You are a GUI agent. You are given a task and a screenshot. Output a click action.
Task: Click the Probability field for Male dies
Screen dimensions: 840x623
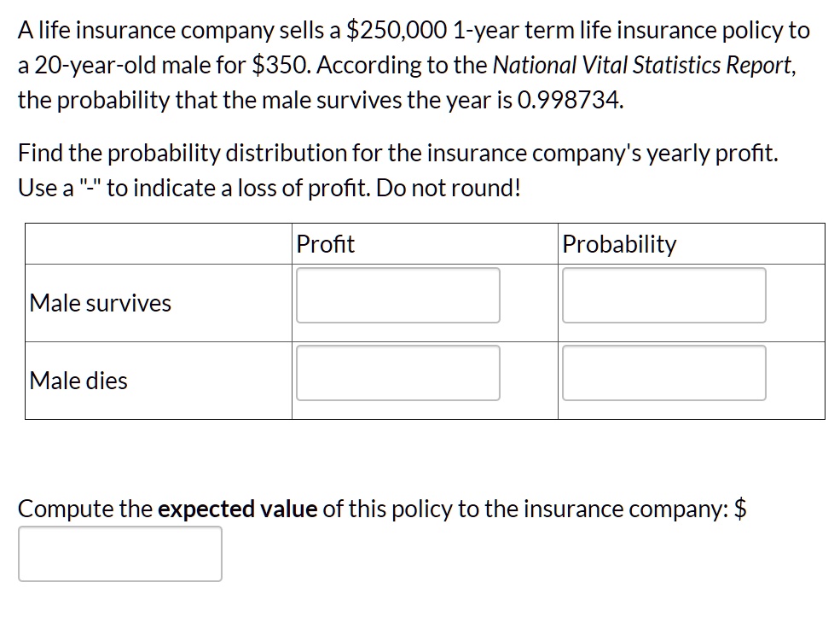pyautogui.click(x=663, y=373)
